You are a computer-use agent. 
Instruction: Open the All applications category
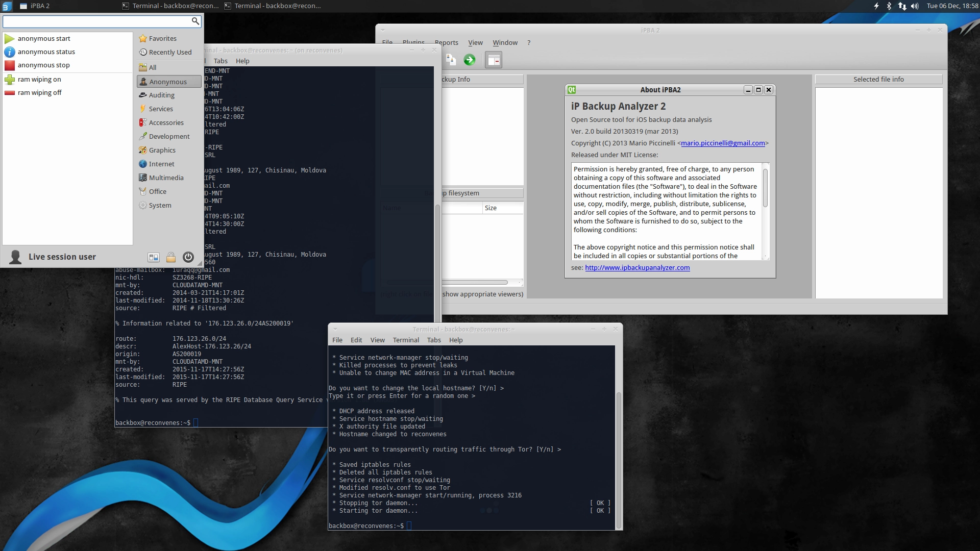click(169, 67)
